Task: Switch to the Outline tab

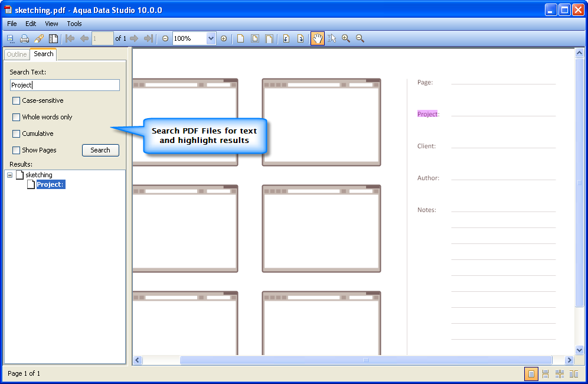Action: click(x=17, y=54)
